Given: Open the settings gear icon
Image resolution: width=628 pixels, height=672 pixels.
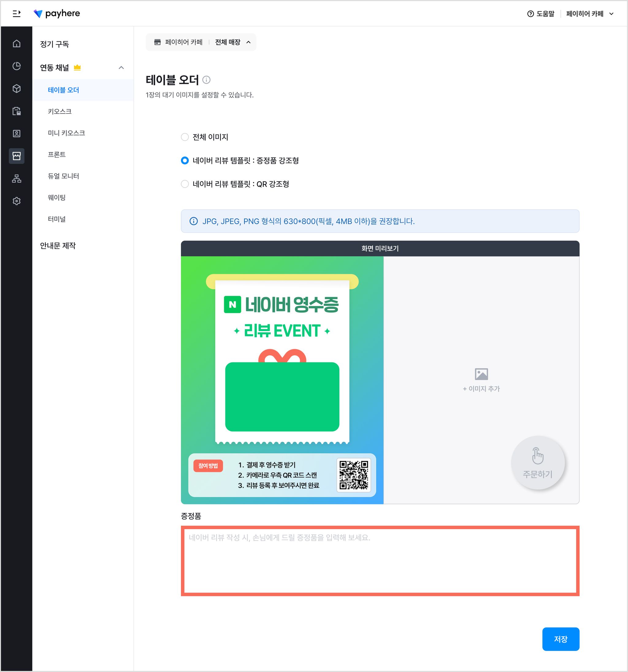Looking at the screenshot, I should click(x=17, y=201).
